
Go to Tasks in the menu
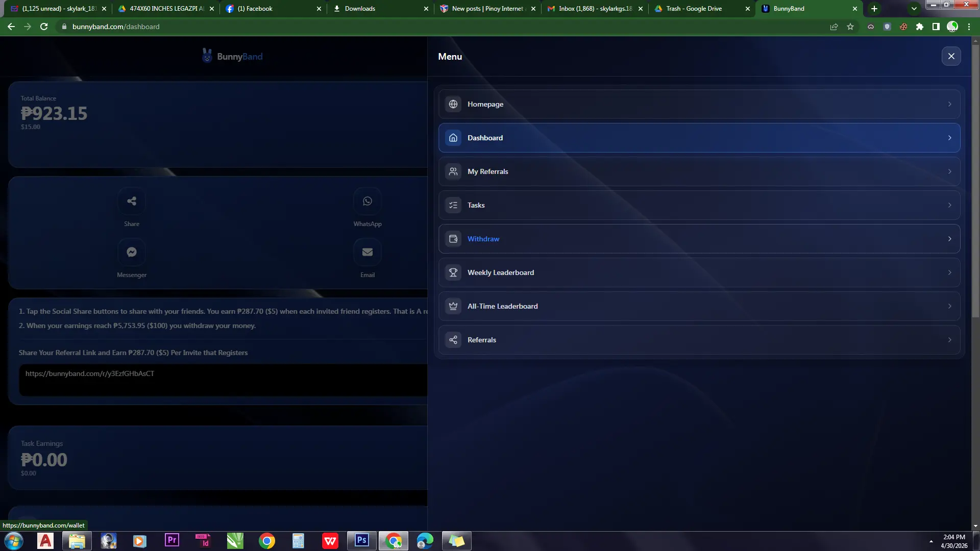pos(699,205)
